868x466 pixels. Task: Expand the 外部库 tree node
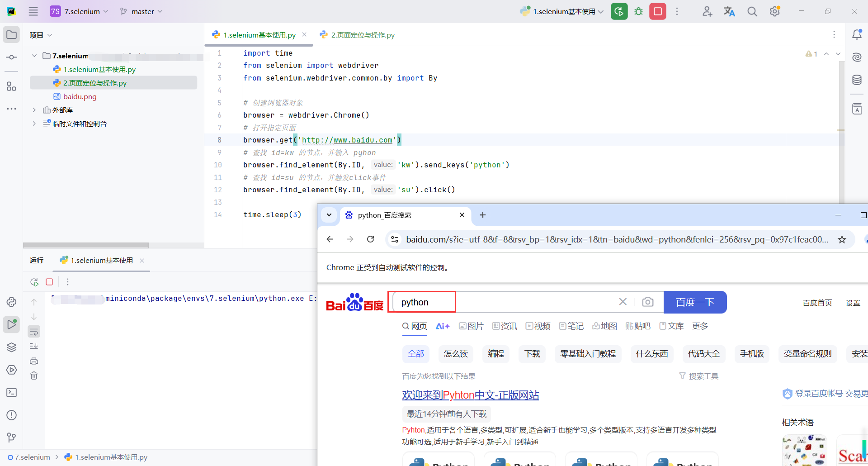tap(34, 110)
